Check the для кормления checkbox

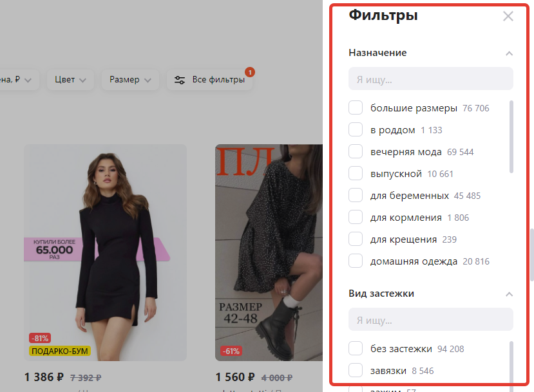[355, 217]
